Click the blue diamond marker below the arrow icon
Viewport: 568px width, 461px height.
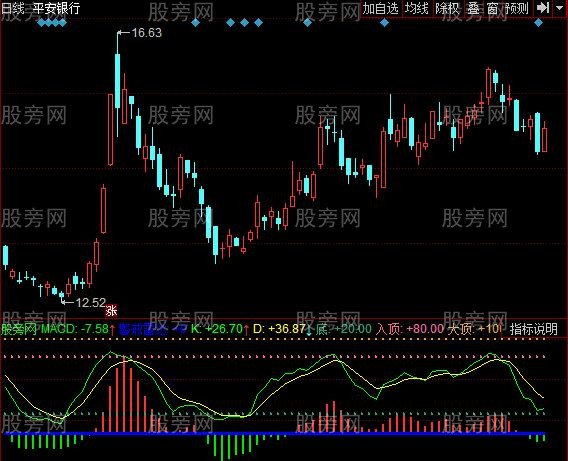pos(539,23)
